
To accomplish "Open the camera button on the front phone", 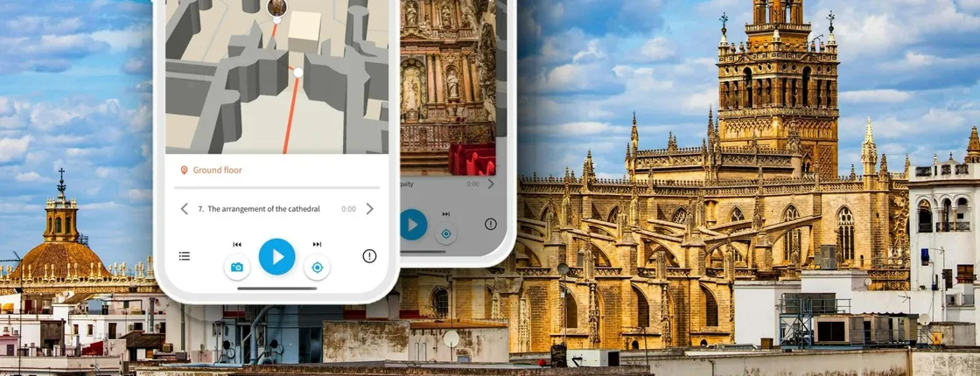I will click(237, 268).
